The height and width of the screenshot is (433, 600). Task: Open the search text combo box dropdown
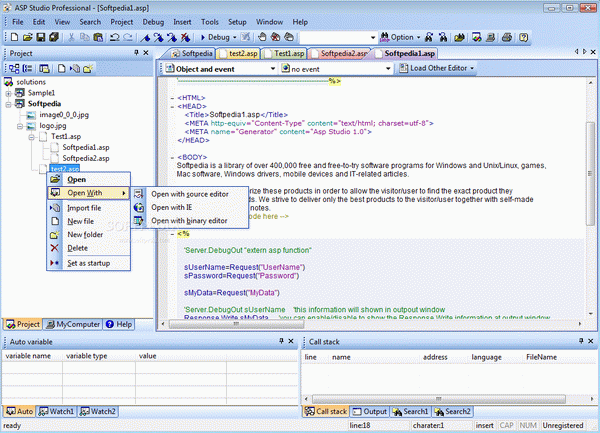(x=373, y=37)
